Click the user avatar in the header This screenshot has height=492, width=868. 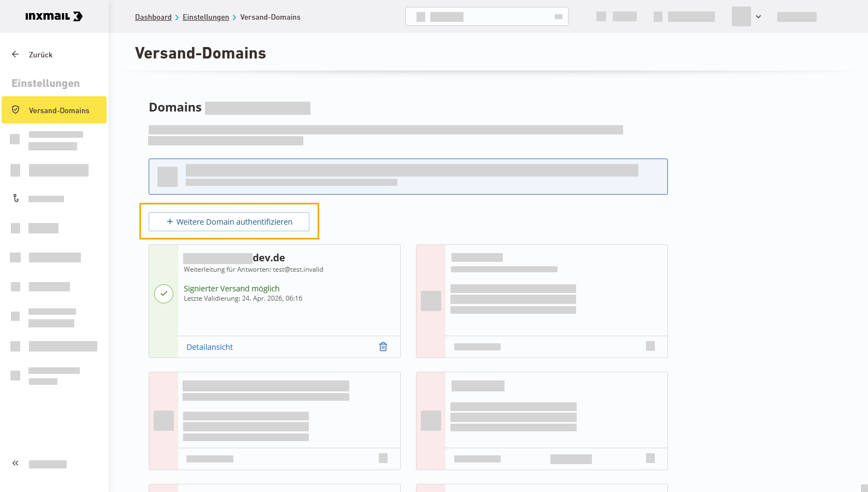pyautogui.click(x=741, y=16)
